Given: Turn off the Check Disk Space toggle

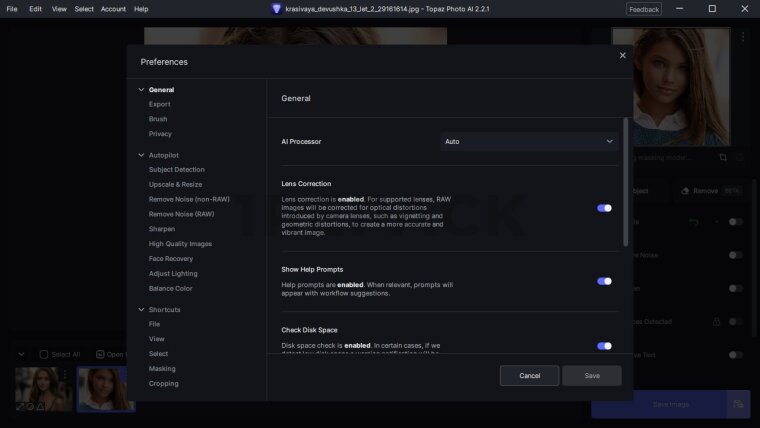Looking at the screenshot, I should click(x=604, y=346).
